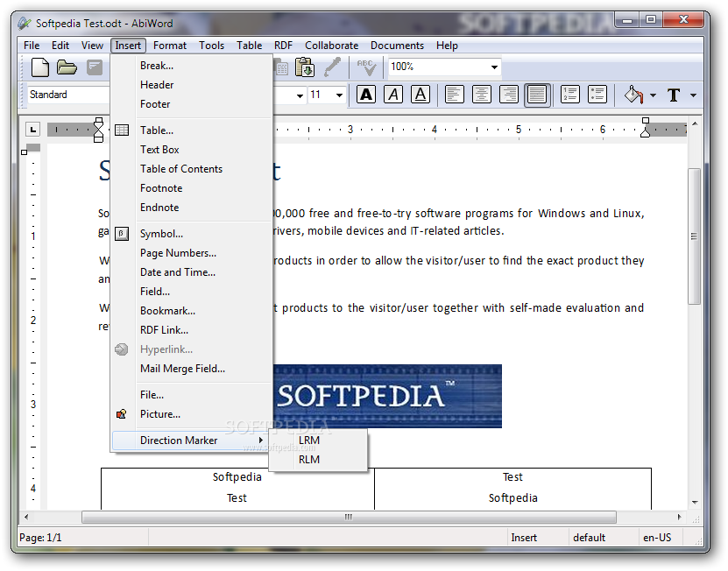Open the font size 11 dropdown
Screen dimensions: 728x571
click(x=340, y=95)
